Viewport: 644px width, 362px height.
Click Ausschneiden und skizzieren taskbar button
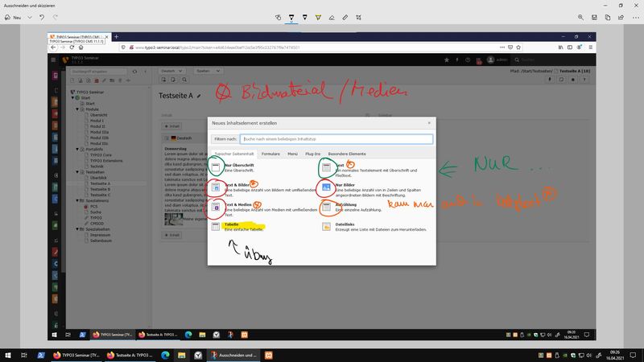click(x=233, y=355)
